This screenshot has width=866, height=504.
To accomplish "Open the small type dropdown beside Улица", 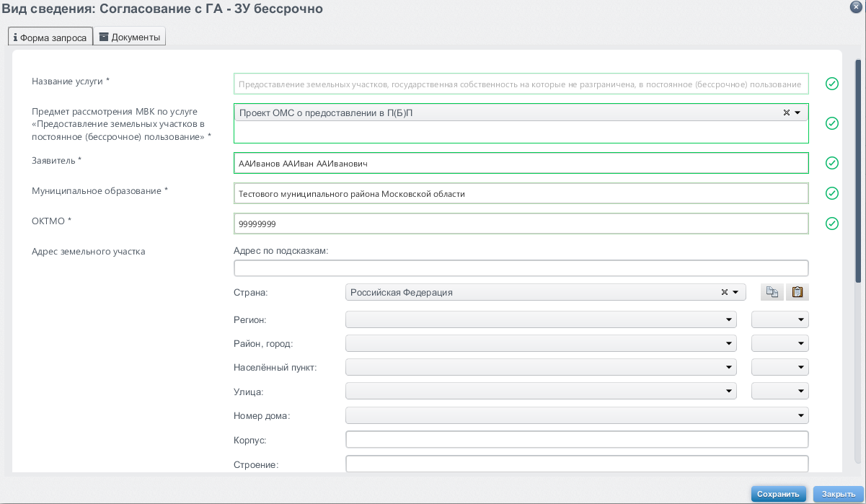I will pyautogui.click(x=780, y=391).
